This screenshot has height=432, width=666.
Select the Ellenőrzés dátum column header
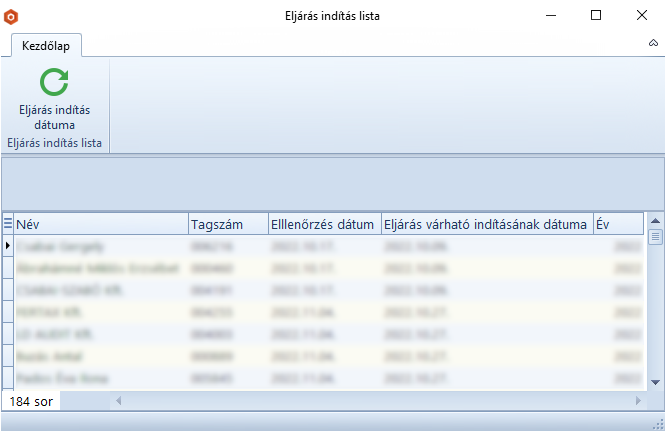pyautogui.click(x=323, y=224)
